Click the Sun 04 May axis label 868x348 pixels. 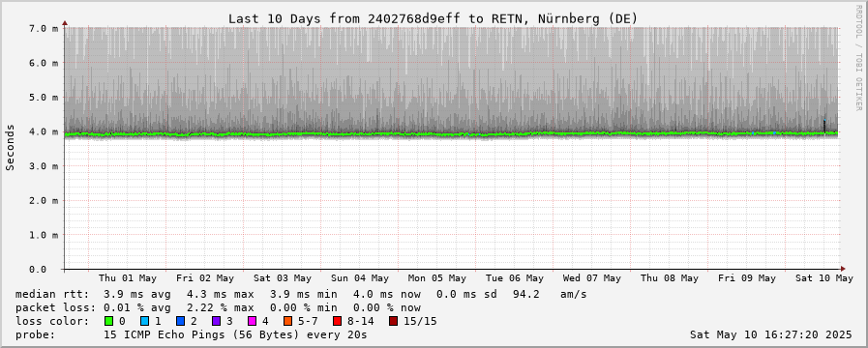(x=360, y=278)
